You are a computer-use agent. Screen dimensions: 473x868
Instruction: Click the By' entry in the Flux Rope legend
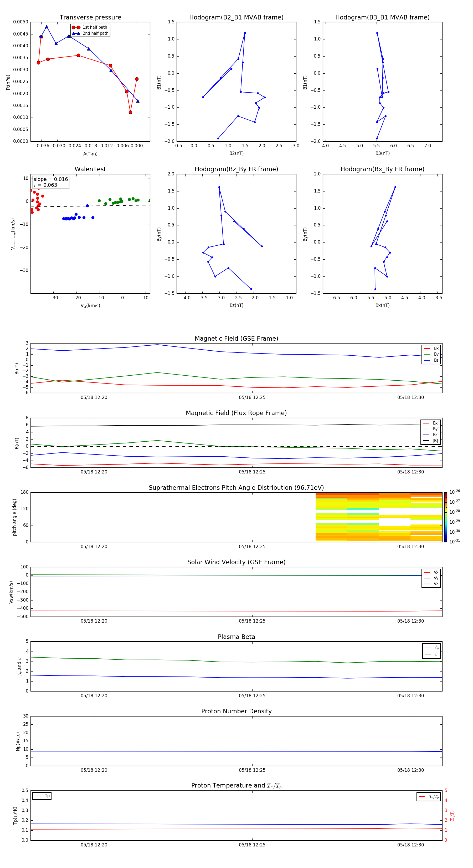click(x=431, y=429)
